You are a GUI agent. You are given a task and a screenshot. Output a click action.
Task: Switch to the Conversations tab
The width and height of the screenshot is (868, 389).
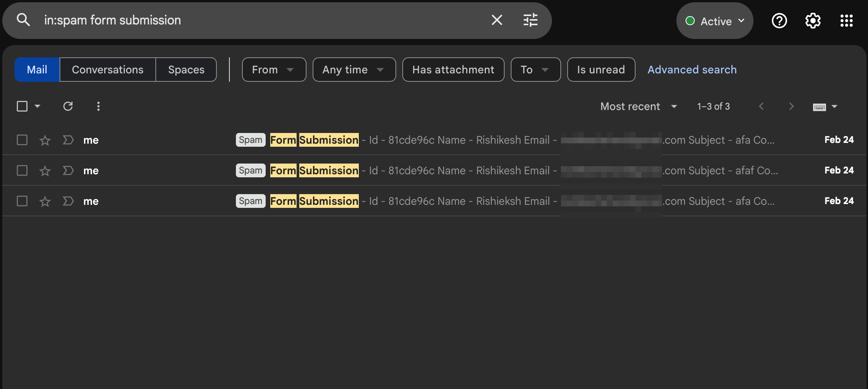[x=107, y=70]
